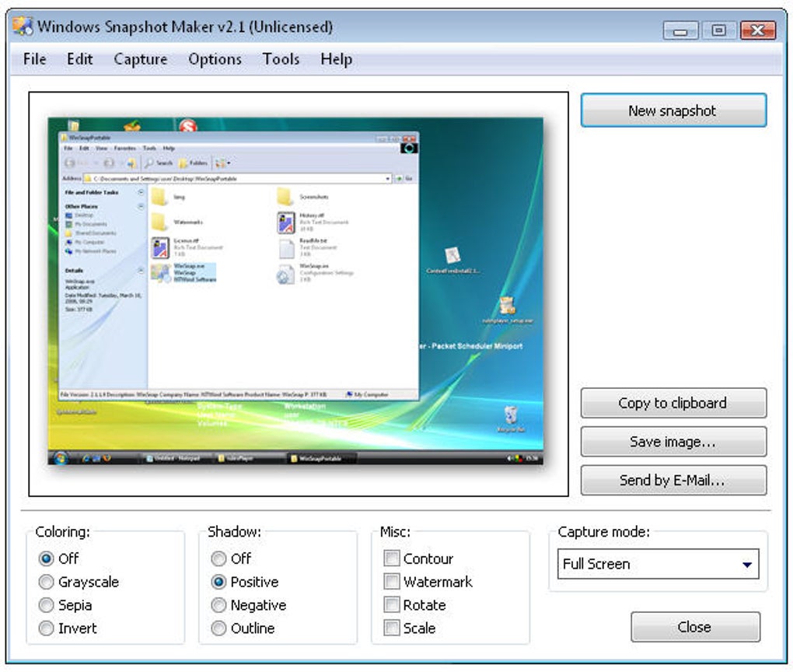Open the Edit menu
Screen dimensions: 793x672
[80, 59]
